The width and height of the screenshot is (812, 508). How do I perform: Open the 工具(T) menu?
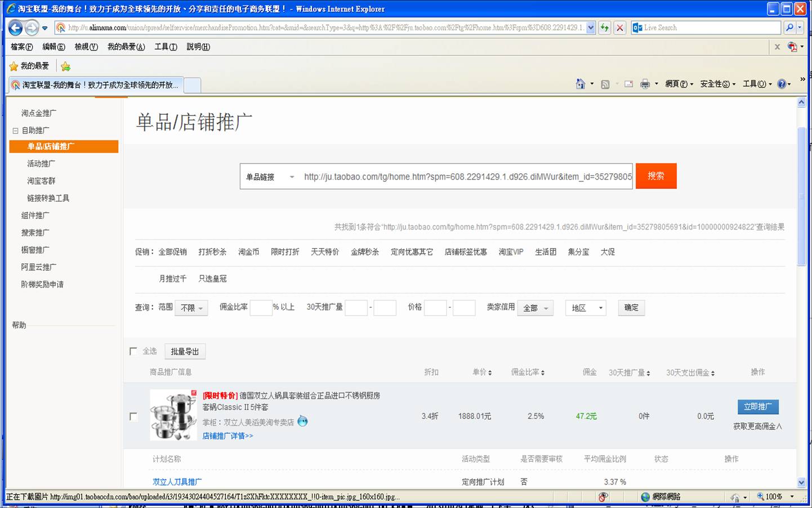tap(166, 47)
